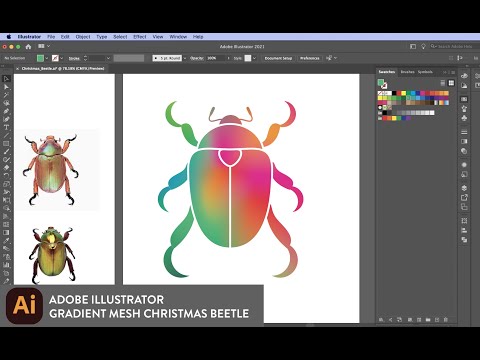
Task: Open the Window menu
Action: [x=178, y=37]
